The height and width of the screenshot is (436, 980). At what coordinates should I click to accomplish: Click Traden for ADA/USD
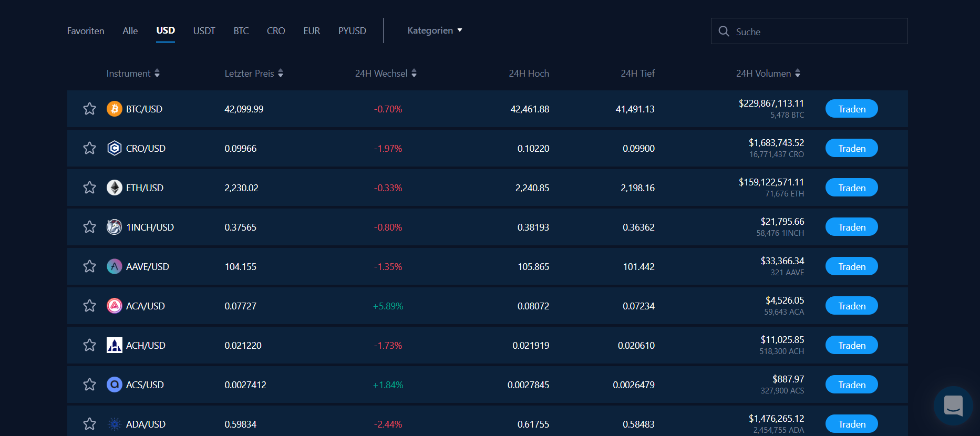pos(852,424)
